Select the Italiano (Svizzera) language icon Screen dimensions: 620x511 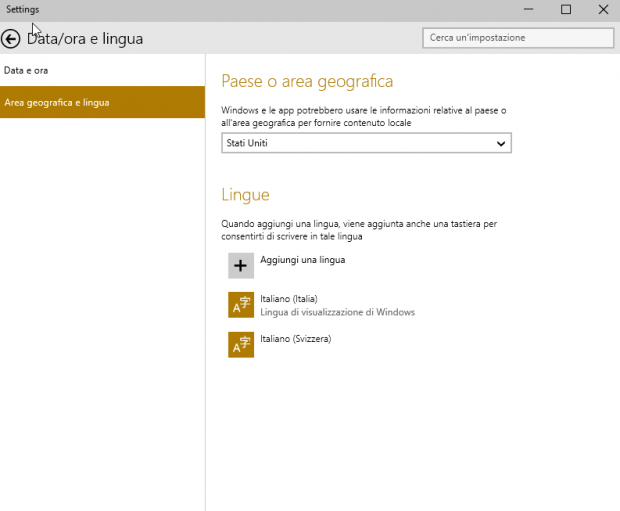(240, 344)
